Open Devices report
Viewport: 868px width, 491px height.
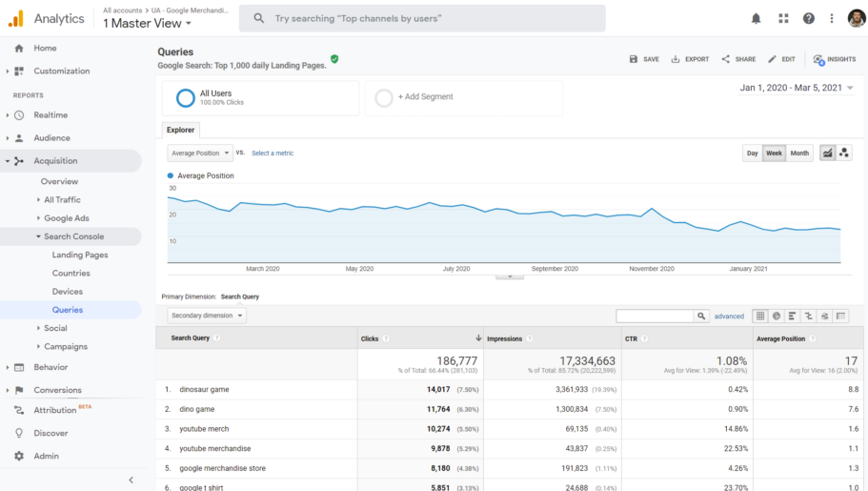pos(67,292)
